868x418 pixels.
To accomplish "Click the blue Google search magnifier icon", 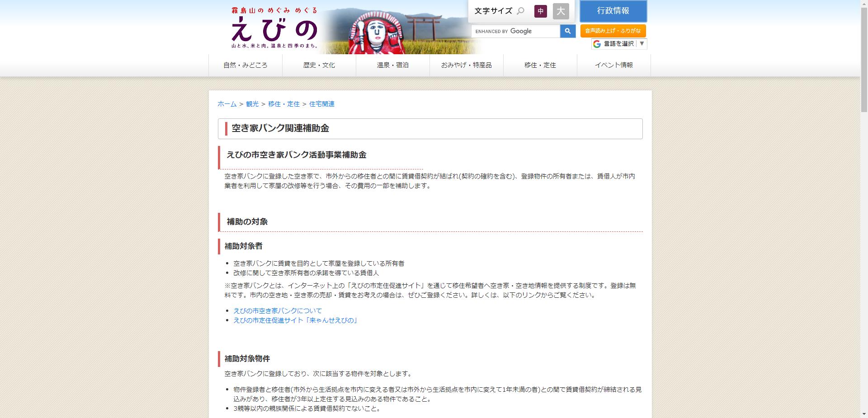I will 568,31.
